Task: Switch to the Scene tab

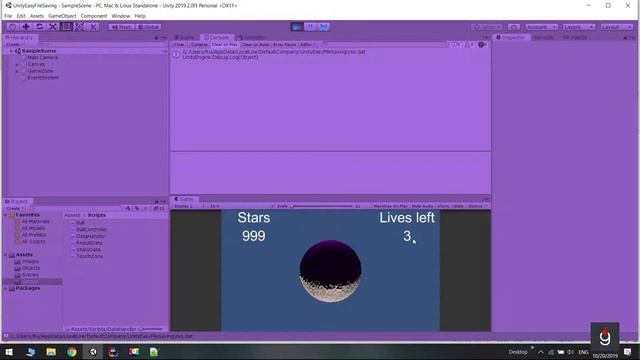Action: pyautogui.click(x=185, y=37)
